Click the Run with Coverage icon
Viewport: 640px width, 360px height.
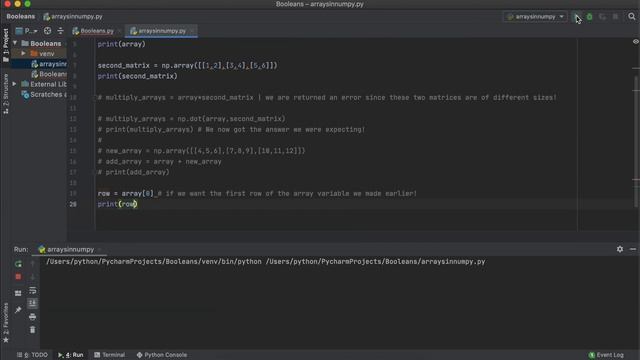[x=602, y=17]
